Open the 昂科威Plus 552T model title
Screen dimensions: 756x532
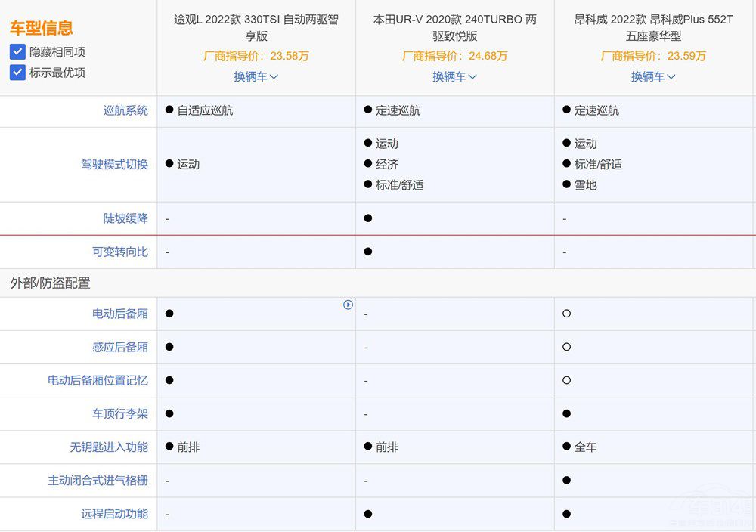[653, 28]
